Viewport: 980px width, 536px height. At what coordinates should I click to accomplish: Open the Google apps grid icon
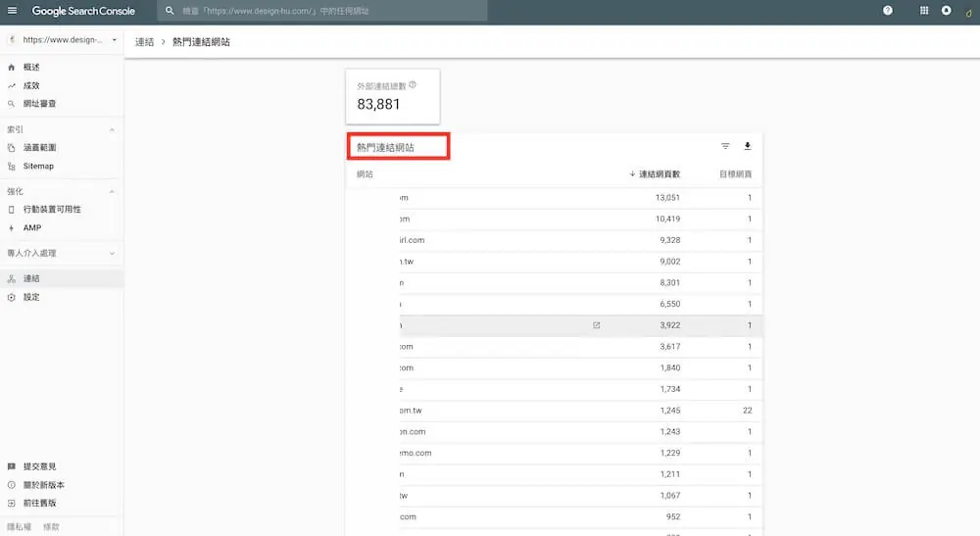pos(924,10)
